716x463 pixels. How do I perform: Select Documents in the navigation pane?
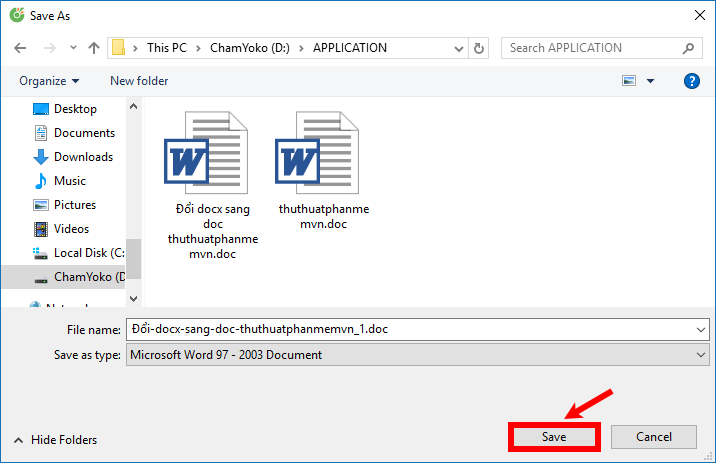pos(84,133)
